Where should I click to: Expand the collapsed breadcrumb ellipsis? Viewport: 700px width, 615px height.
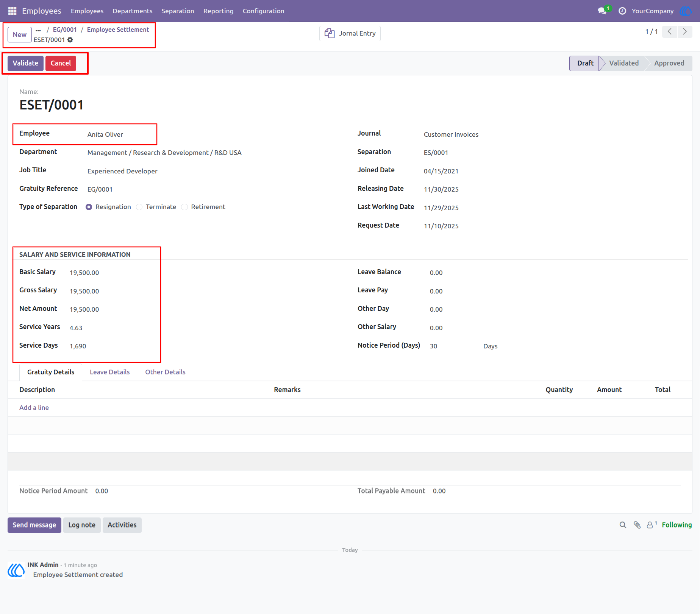pyautogui.click(x=38, y=30)
